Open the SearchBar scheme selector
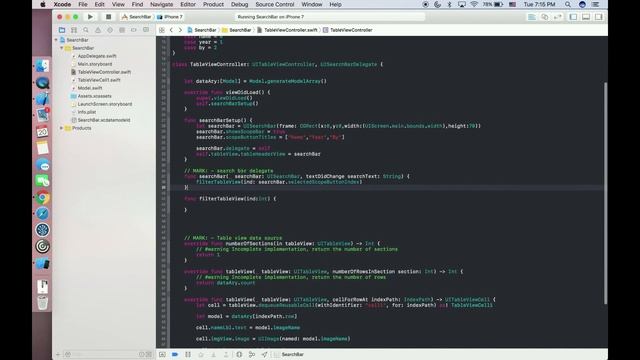 (137, 17)
